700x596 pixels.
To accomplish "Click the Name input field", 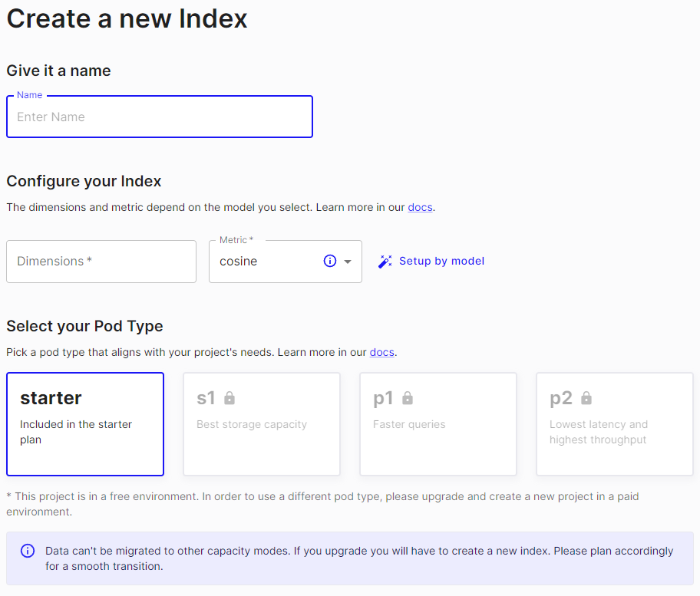I will click(x=160, y=117).
